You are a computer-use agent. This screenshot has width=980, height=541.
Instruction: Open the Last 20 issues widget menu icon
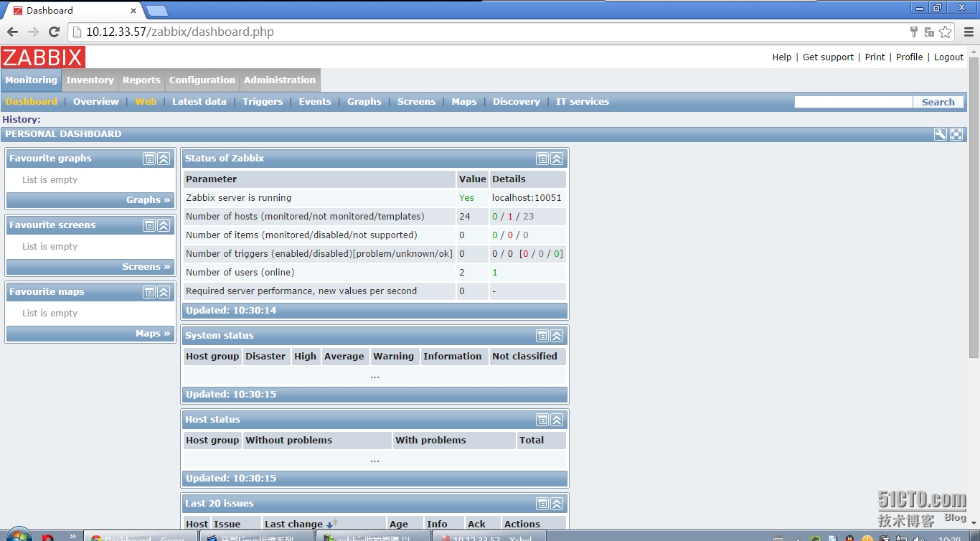(x=542, y=504)
